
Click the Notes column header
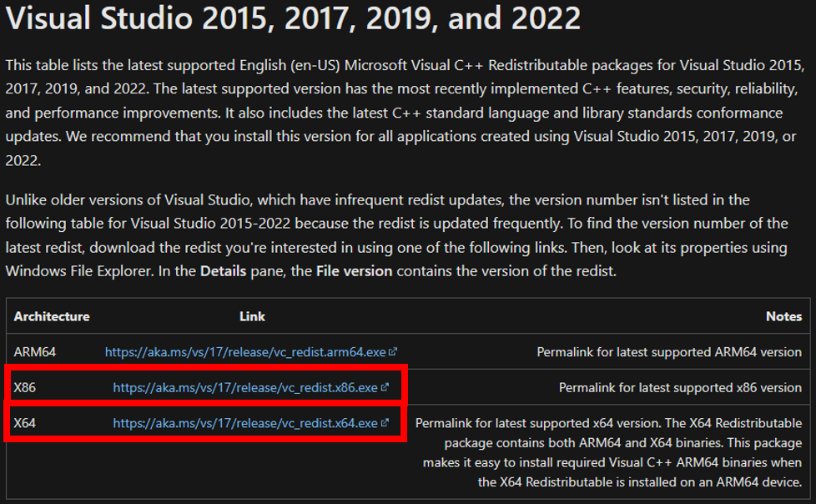click(783, 316)
